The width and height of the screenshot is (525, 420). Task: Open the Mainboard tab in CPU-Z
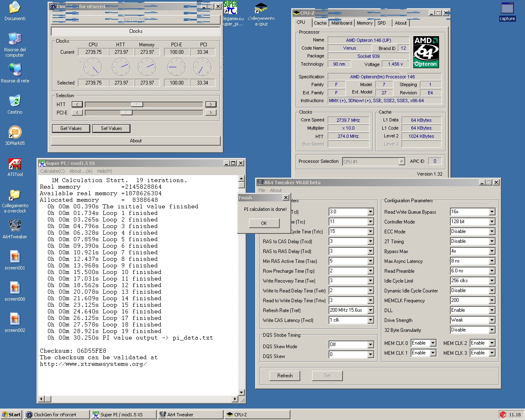pyautogui.click(x=342, y=23)
